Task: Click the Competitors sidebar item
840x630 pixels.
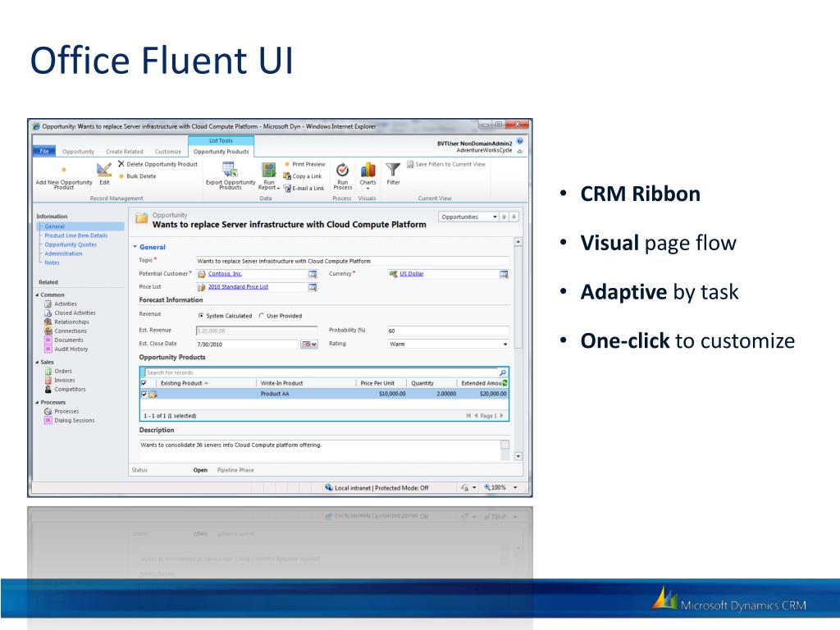Action: 65,390
